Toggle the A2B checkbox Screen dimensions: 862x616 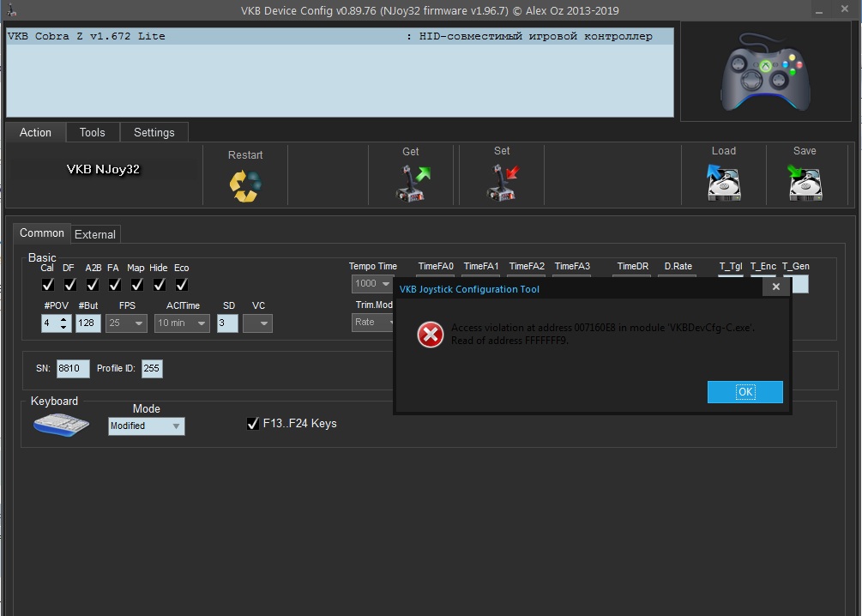pos(93,284)
